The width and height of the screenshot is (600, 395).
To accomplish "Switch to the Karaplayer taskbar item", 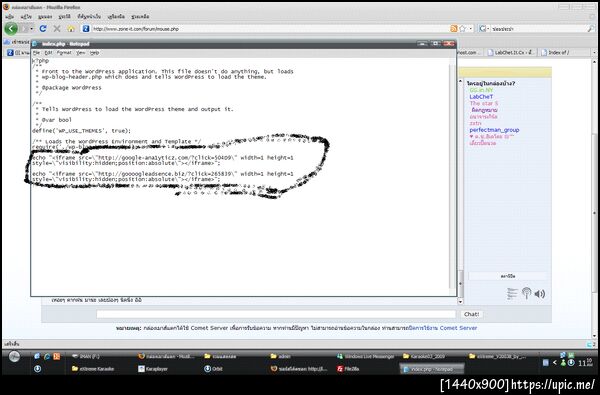I will pos(153,369).
